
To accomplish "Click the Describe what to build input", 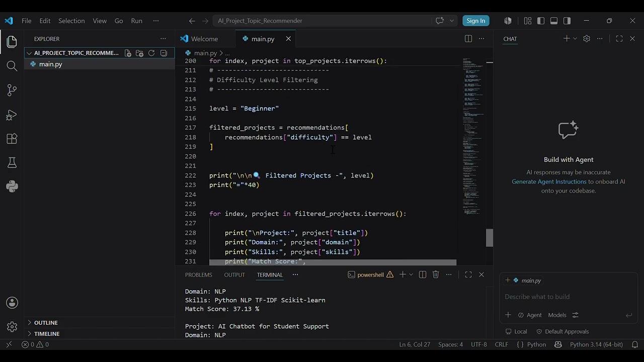I will click(x=569, y=297).
